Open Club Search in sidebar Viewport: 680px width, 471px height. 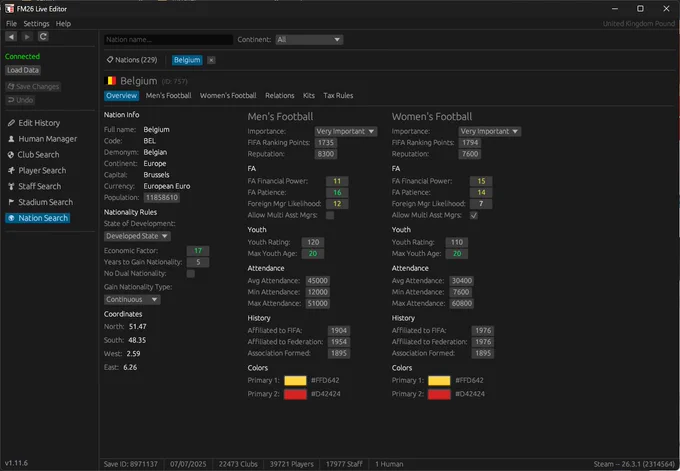click(33, 155)
